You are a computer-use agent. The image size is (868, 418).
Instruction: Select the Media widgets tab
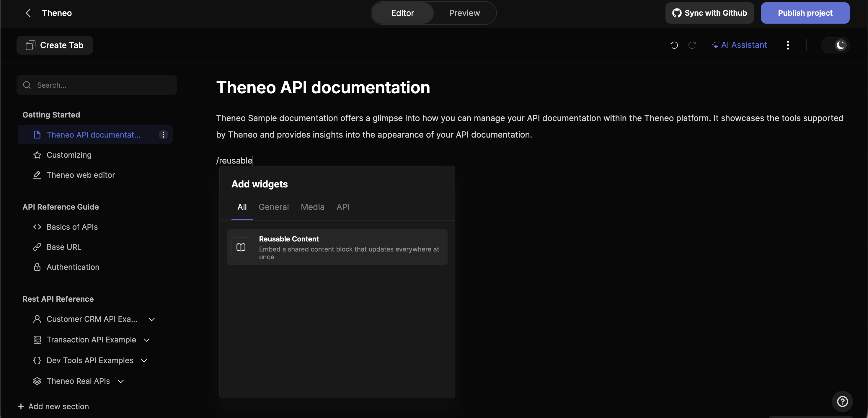click(313, 207)
